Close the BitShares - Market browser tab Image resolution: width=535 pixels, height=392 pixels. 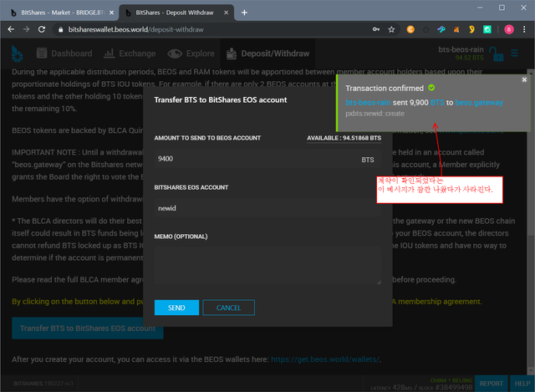click(111, 13)
